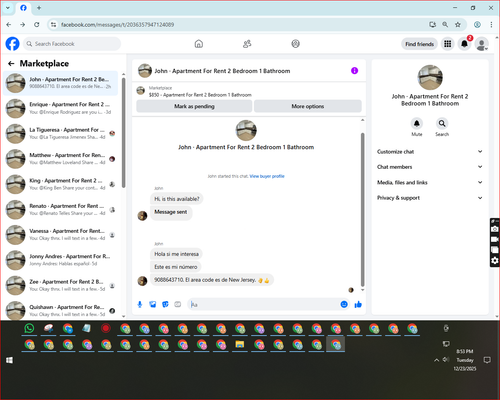Open the Vanessa apartment conversation

point(61,235)
